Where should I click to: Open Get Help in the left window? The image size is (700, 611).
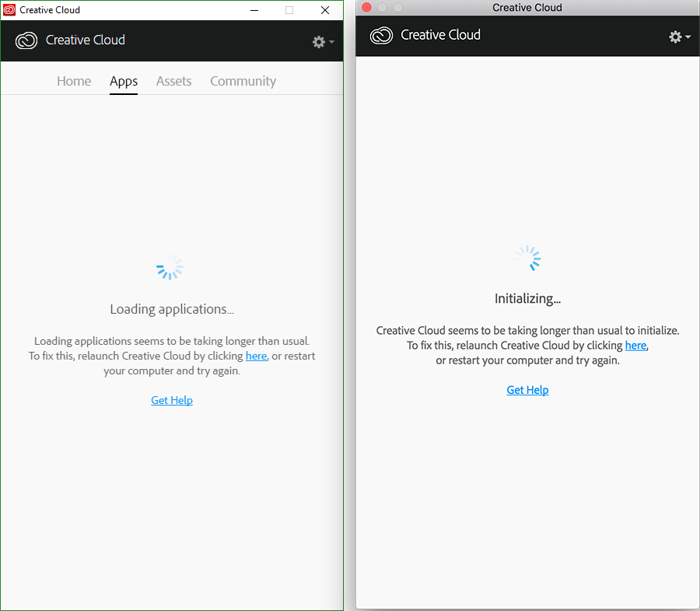[171, 400]
